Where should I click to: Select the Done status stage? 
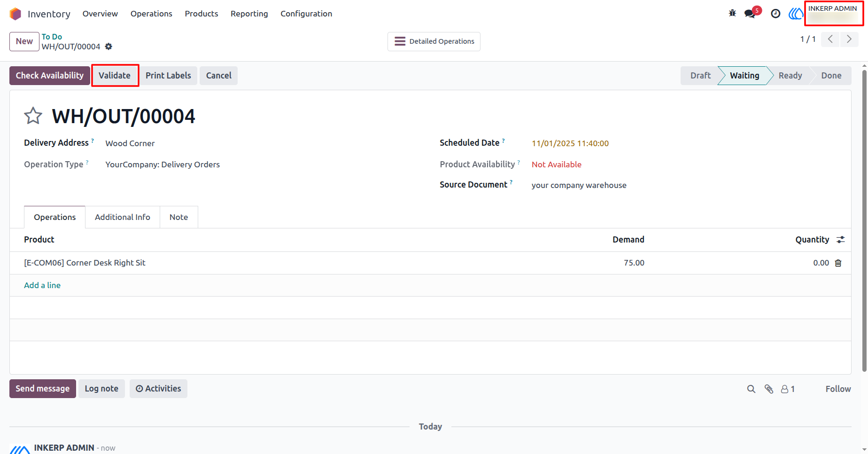831,76
